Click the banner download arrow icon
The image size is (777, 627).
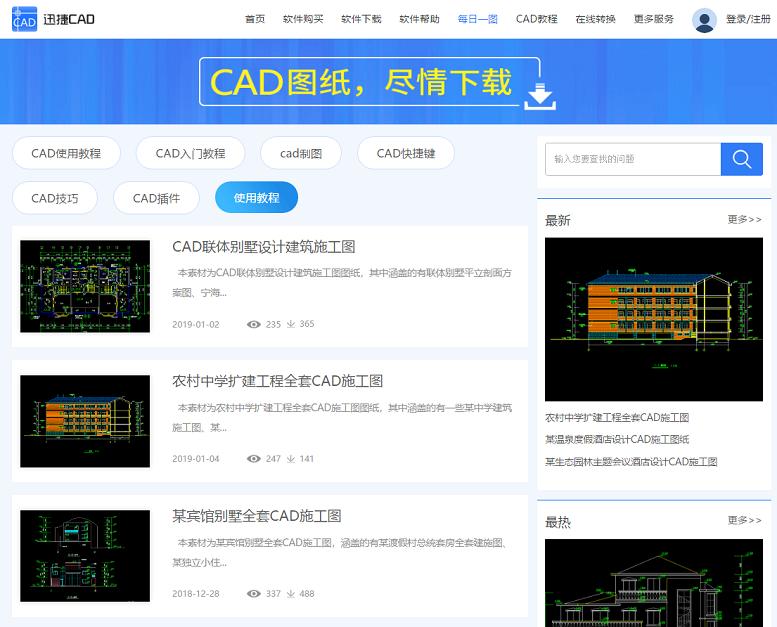point(540,97)
